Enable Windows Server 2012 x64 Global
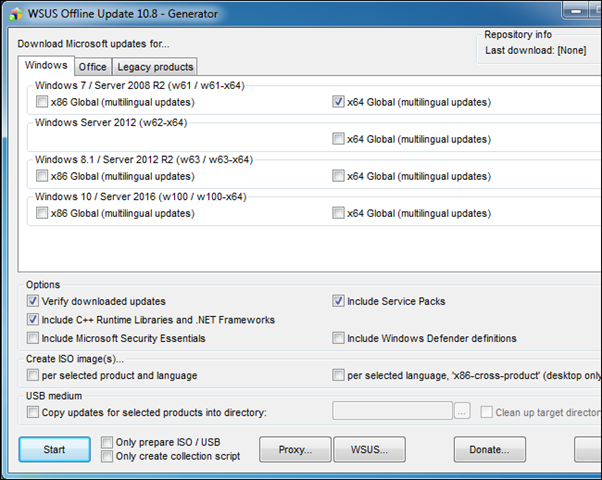 coord(338,139)
